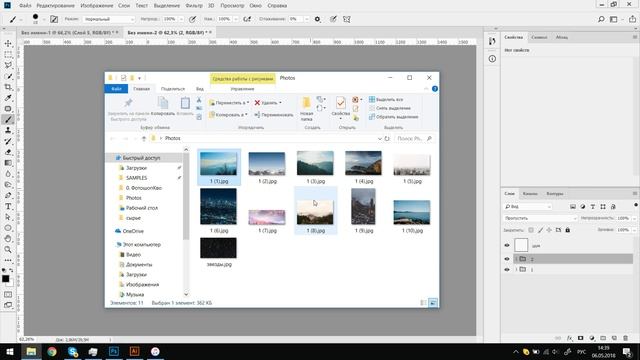The height and width of the screenshot is (360, 640).
Task: Toggle lock all padlock icon
Action: pos(567,230)
